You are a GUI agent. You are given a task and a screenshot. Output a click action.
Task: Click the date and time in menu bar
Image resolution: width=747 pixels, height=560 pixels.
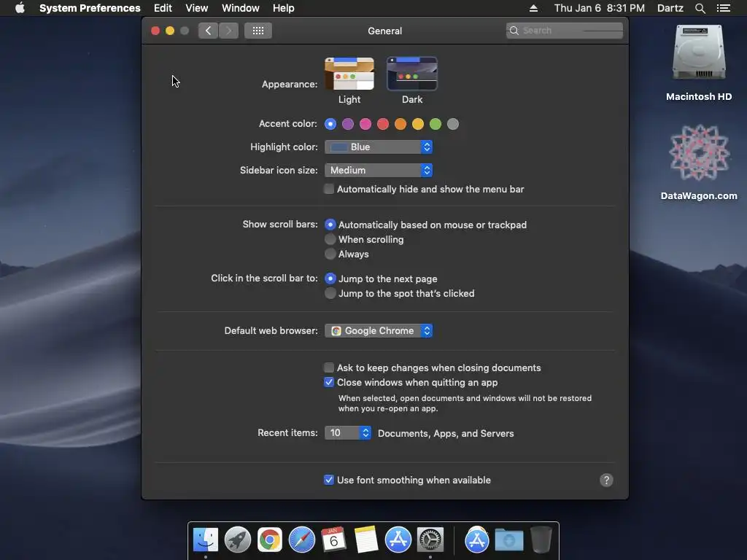click(600, 8)
